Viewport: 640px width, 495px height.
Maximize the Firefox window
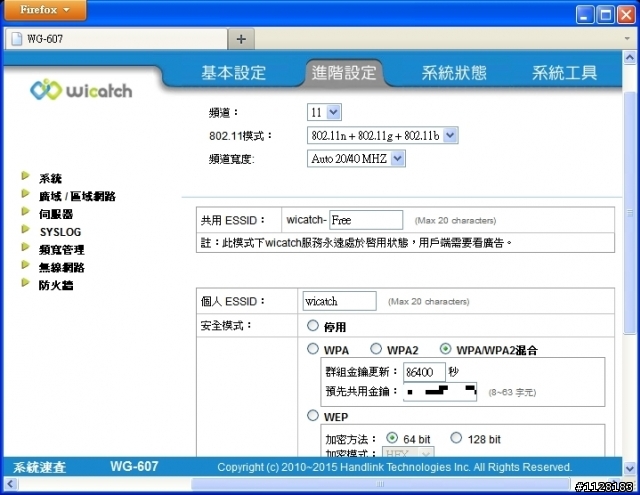[x=605, y=15]
